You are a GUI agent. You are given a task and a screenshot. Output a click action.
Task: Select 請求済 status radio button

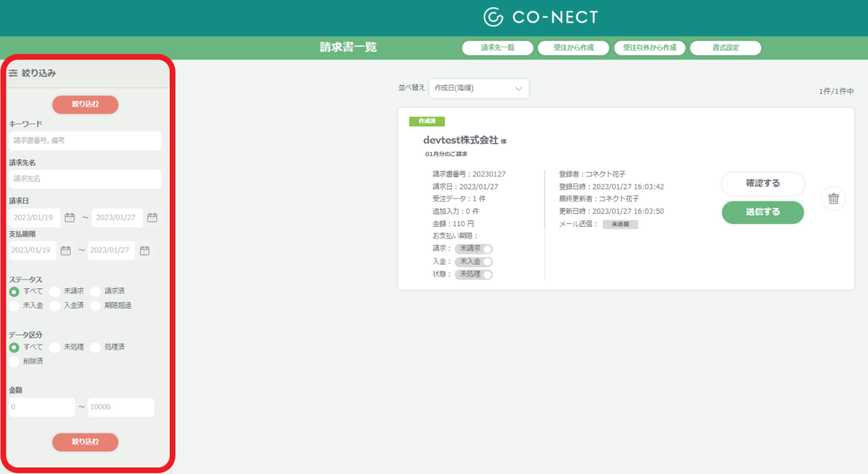95,291
